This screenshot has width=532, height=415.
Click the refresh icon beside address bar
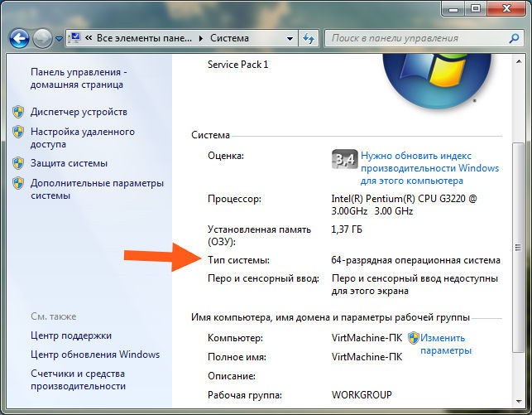coord(309,38)
